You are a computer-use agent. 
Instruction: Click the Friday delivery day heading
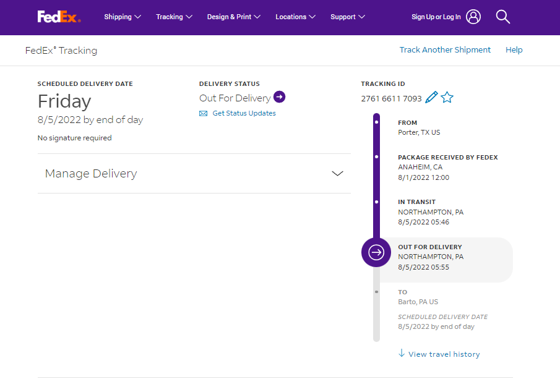[x=64, y=101]
